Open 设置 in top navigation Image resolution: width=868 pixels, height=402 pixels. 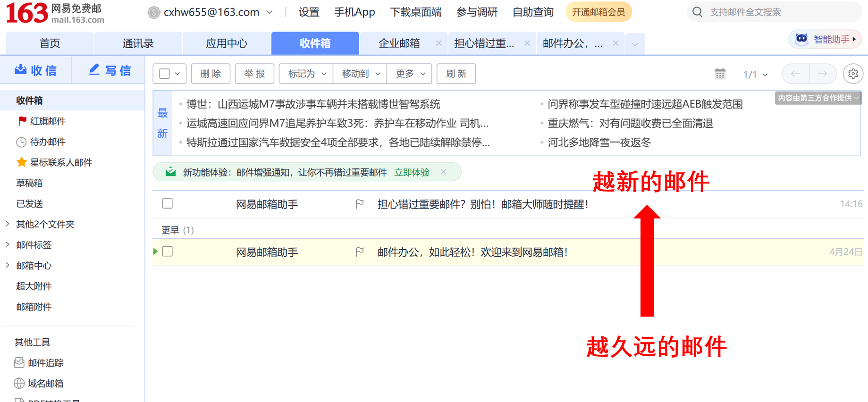(x=309, y=12)
